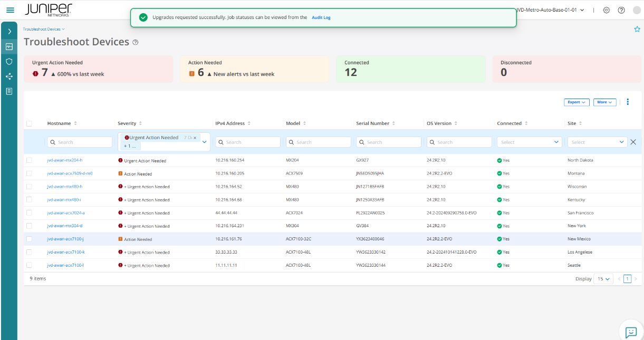Screen dimensions: 644x340
Task: Tick the checkbox for jvd-awan-acx7100-j
Action: [x=29, y=239]
